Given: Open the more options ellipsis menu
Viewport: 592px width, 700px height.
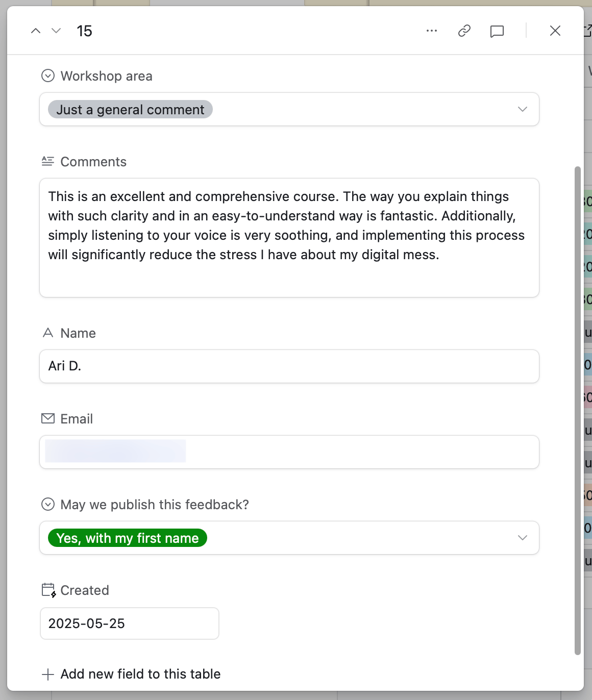Looking at the screenshot, I should [x=432, y=31].
